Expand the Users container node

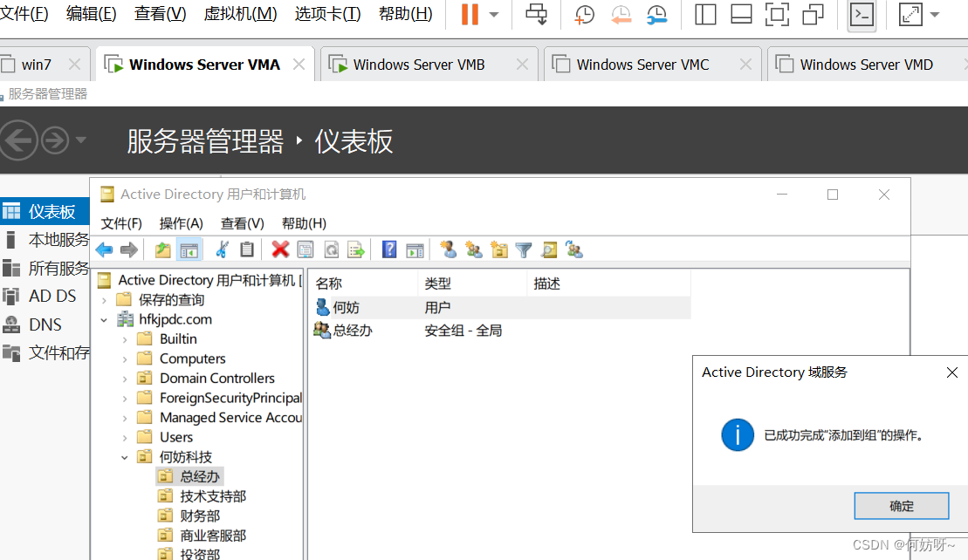pos(125,437)
